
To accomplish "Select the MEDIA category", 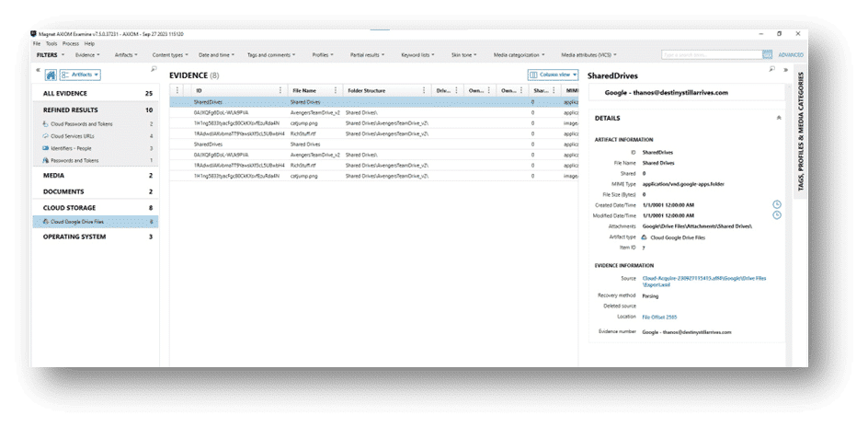I will (x=96, y=176).
